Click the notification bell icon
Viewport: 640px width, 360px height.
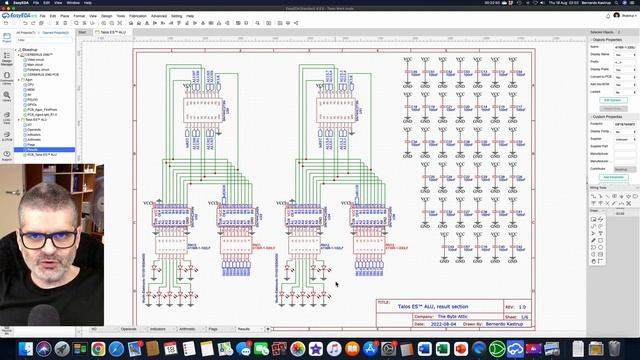point(608,16)
